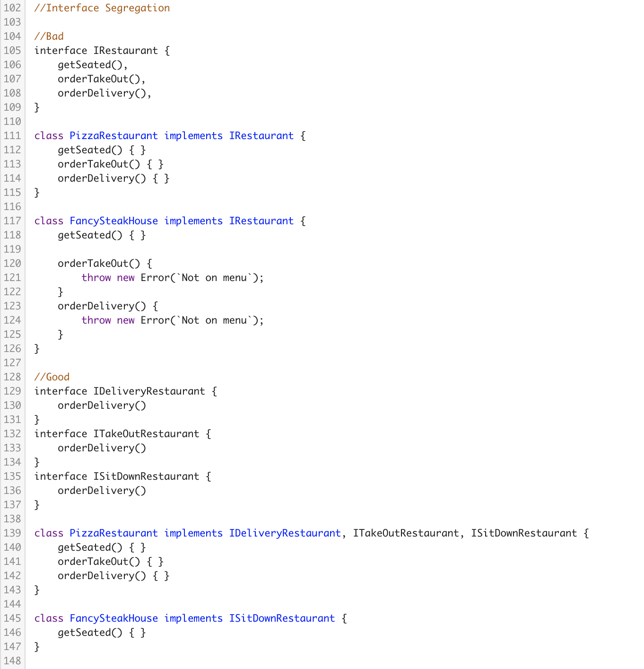Screen dimensions: 644x669
Task: Click the '//Bad' comment
Action: pyautogui.click(x=49, y=36)
